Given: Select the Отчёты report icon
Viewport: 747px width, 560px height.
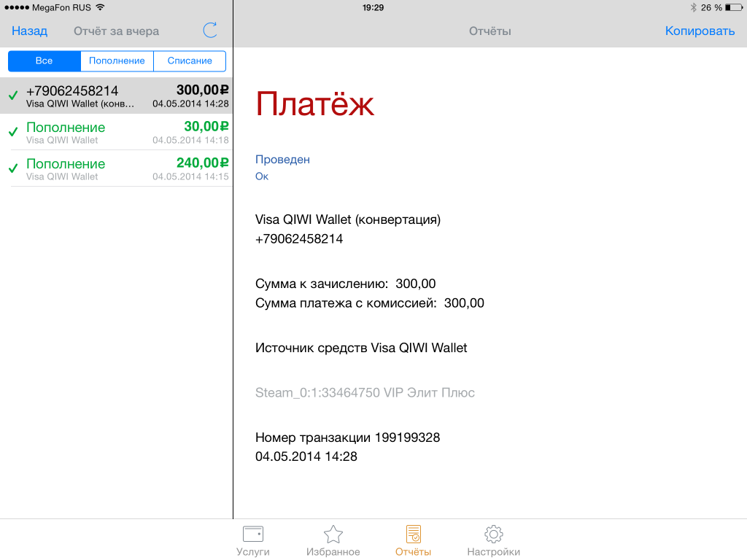Looking at the screenshot, I should (414, 534).
